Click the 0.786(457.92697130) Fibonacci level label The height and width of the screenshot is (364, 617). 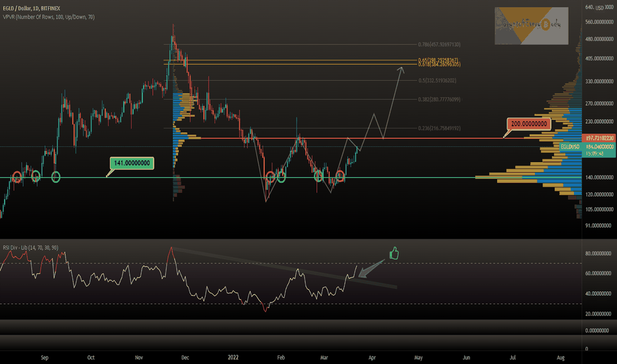pos(439,44)
